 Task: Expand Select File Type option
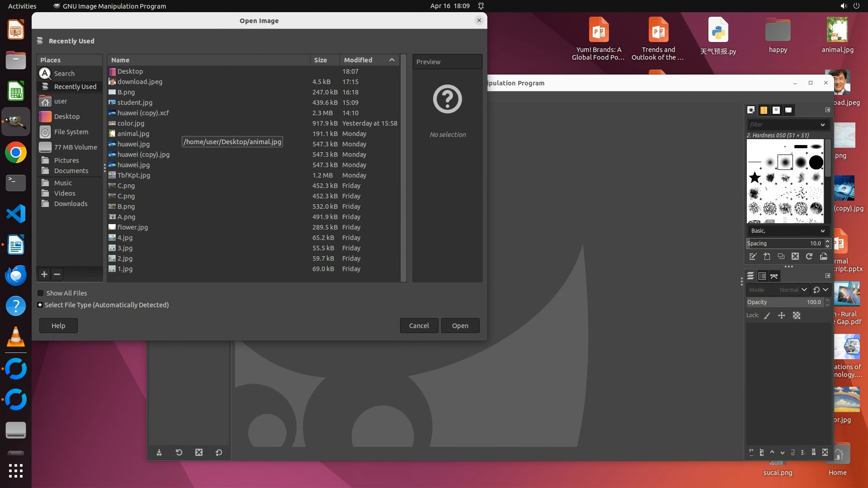pos(40,305)
